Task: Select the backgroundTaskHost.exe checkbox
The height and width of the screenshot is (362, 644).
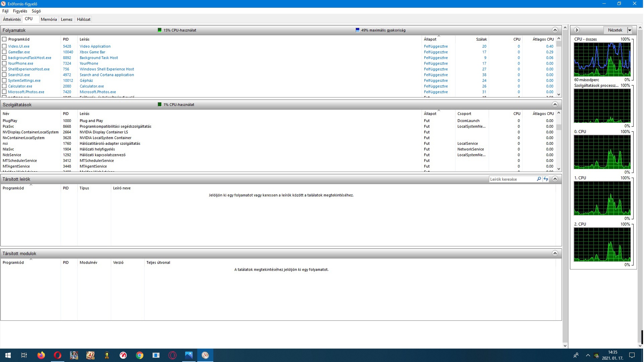Action: pos(4,58)
